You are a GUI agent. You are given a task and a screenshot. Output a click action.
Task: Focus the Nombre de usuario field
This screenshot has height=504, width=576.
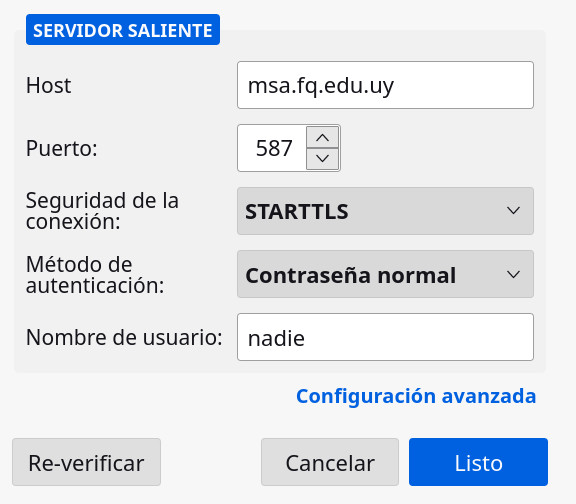(x=385, y=337)
